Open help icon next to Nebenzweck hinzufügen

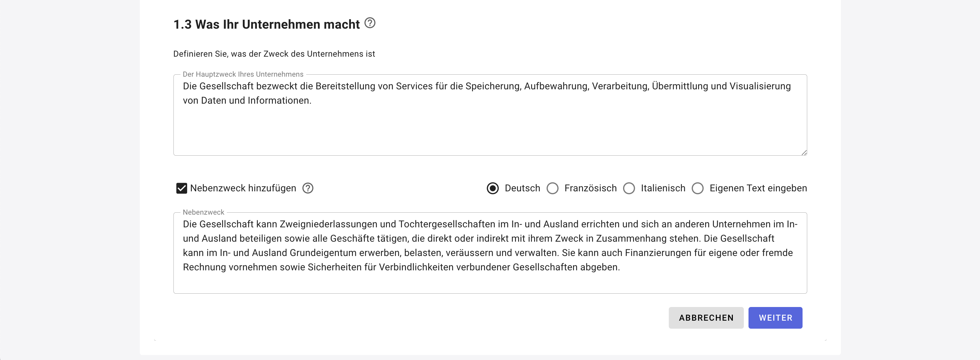(308, 188)
